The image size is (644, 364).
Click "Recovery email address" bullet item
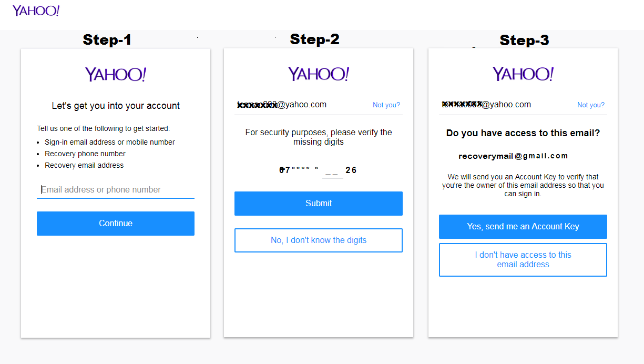[85, 165]
